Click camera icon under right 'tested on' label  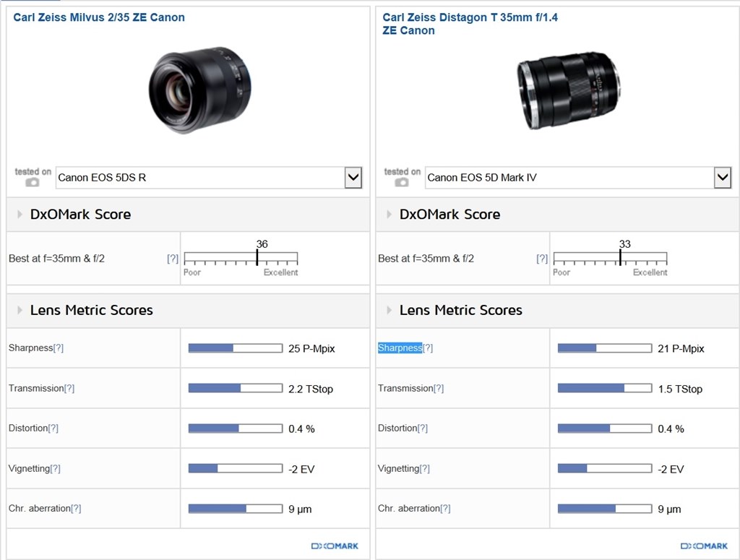(x=402, y=182)
